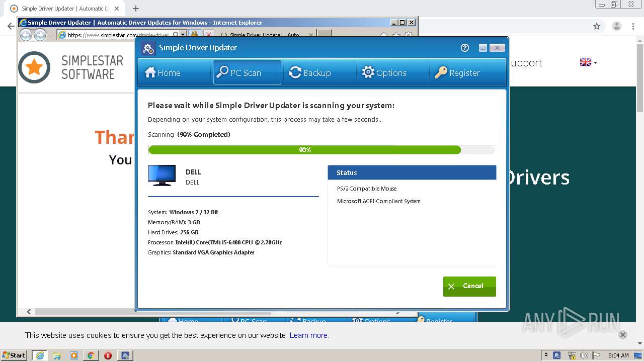The image size is (644, 362).
Task: Select 'Microsoft ACPI-Compliant System' status entry
Action: [x=379, y=201]
